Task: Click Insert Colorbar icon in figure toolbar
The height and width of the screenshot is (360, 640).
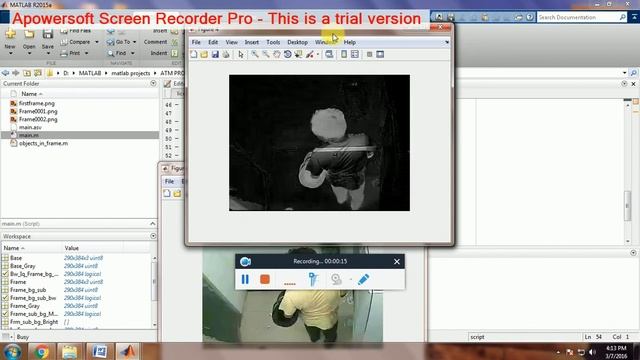Action: tap(344, 54)
